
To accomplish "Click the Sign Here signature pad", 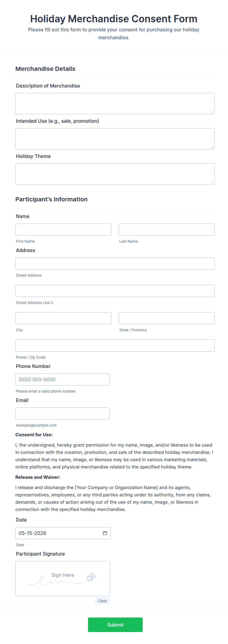I will (x=63, y=579).
